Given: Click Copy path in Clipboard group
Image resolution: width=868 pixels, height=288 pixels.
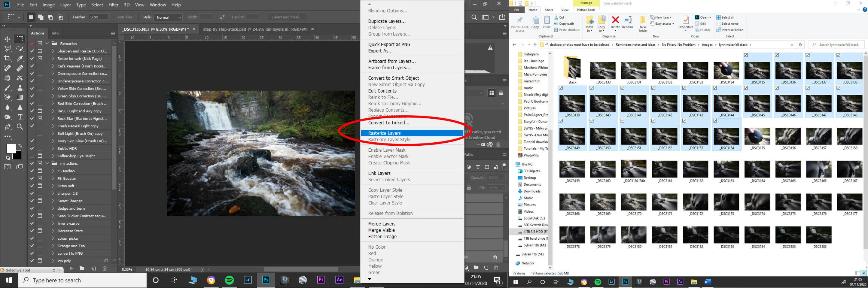Looking at the screenshot, I should click(x=564, y=24).
